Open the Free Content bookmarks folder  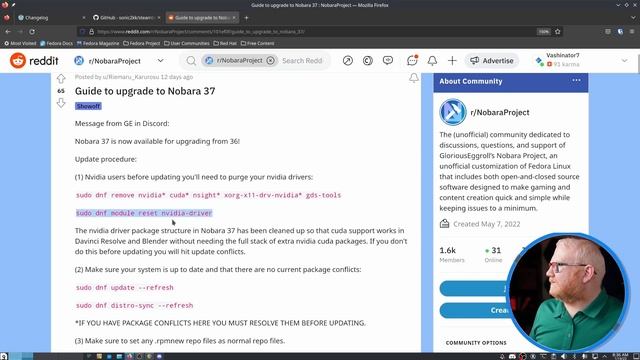[258, 43]
